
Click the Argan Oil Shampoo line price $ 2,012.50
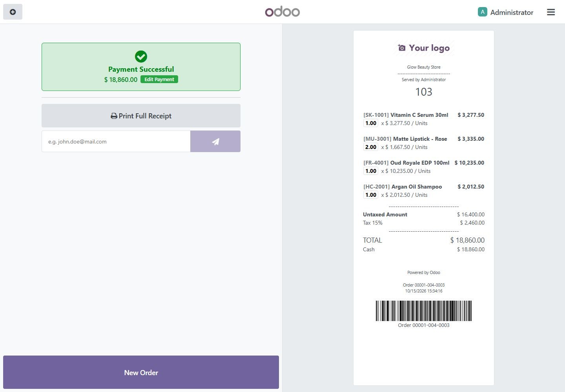(x=471, y=187)
